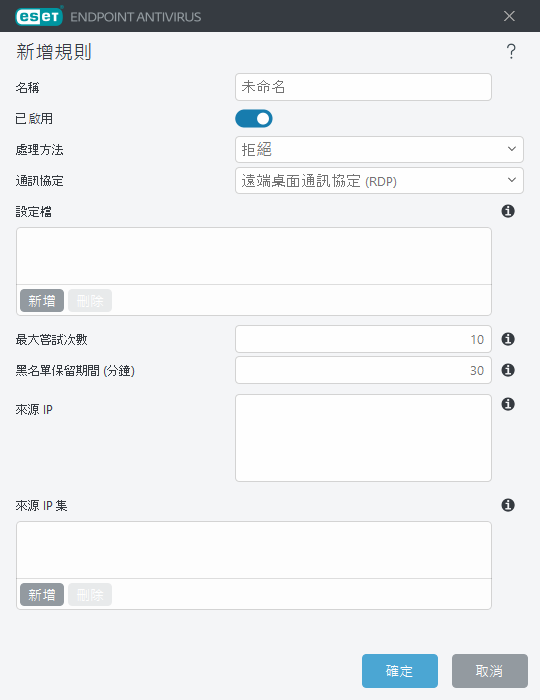The width and height of the screenshot is (540, 700).
Task: Click the chevron arrow of 處理方法 dropdown
Action: [512, 149]
